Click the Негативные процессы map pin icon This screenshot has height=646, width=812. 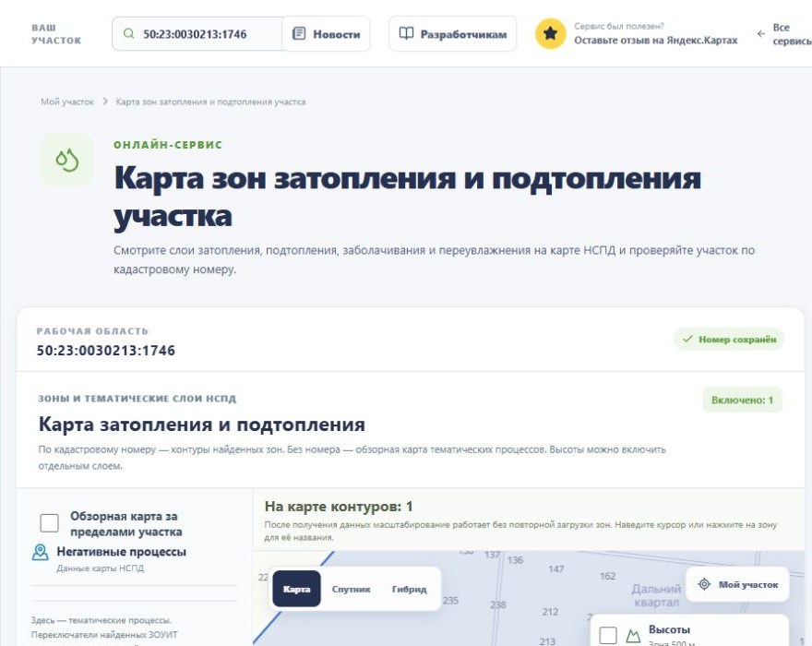(x=40, y=552)
